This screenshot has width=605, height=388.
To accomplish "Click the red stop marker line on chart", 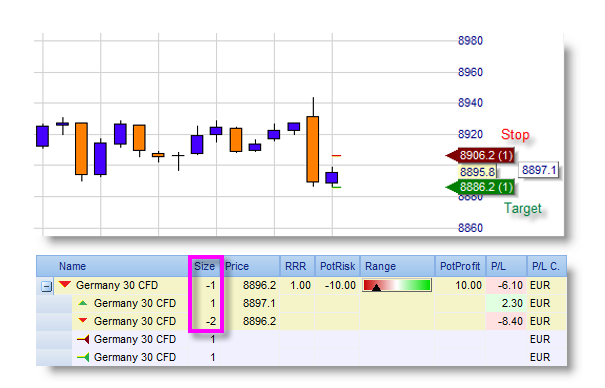I will coord(336,155).
